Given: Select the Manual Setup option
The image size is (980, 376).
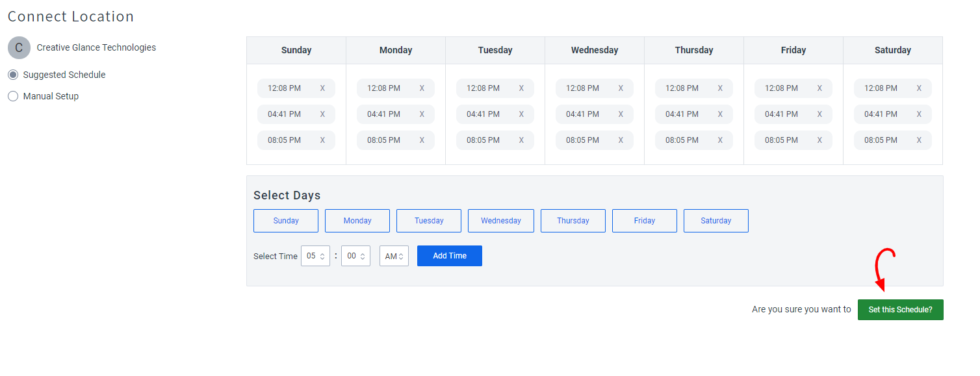Looking at the screenshot, I should (x=12, y=95).
